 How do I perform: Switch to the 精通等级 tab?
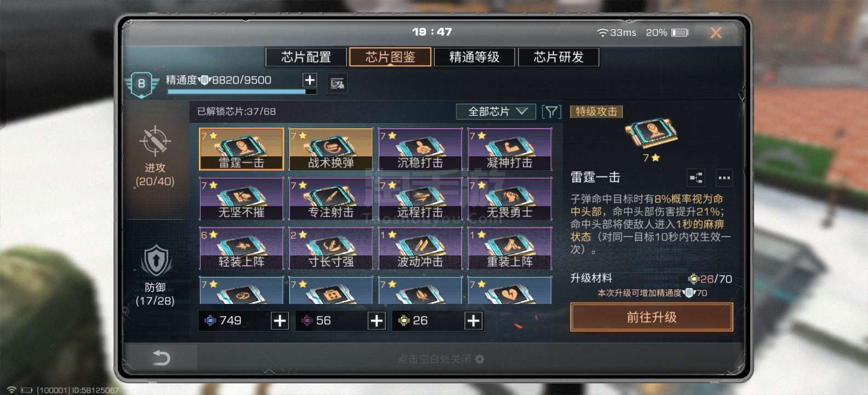pyautogui.click(x=475, y=57)
